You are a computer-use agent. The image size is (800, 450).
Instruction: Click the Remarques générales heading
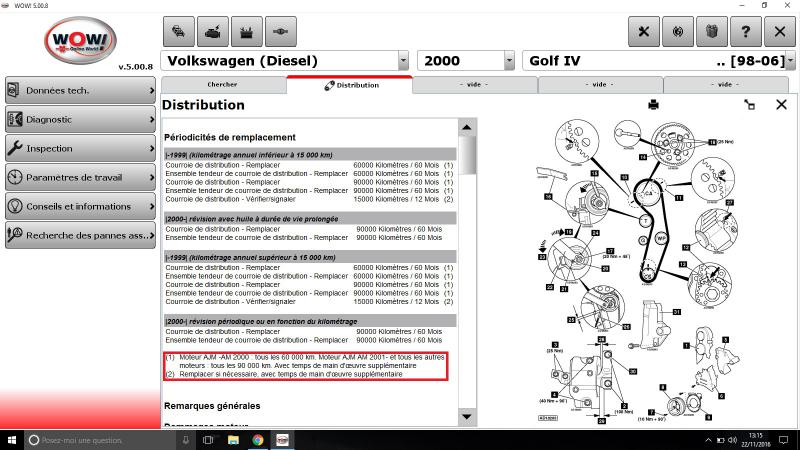[x=212, y=406]
